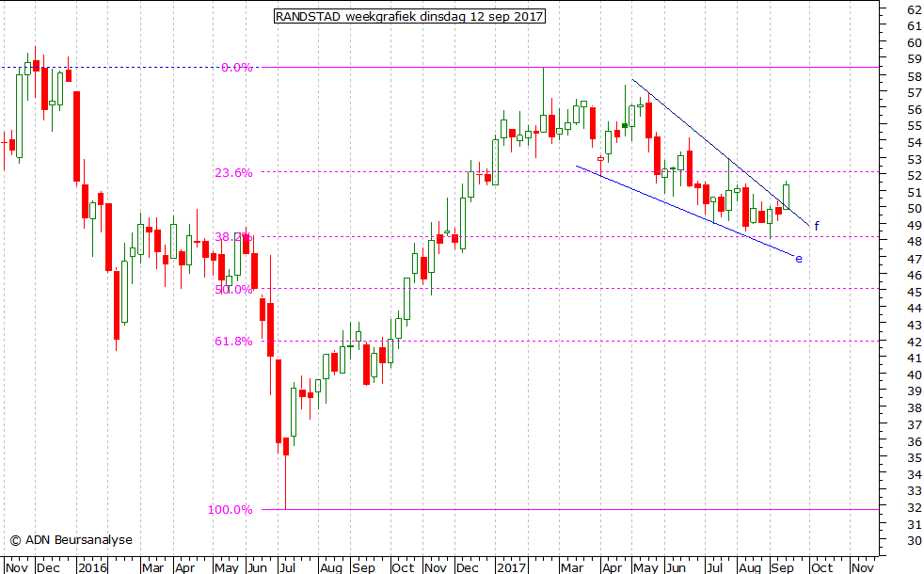Click the latest green candlestick in September 2017
Screen dimensions: 924x574
tap(786, 196)
